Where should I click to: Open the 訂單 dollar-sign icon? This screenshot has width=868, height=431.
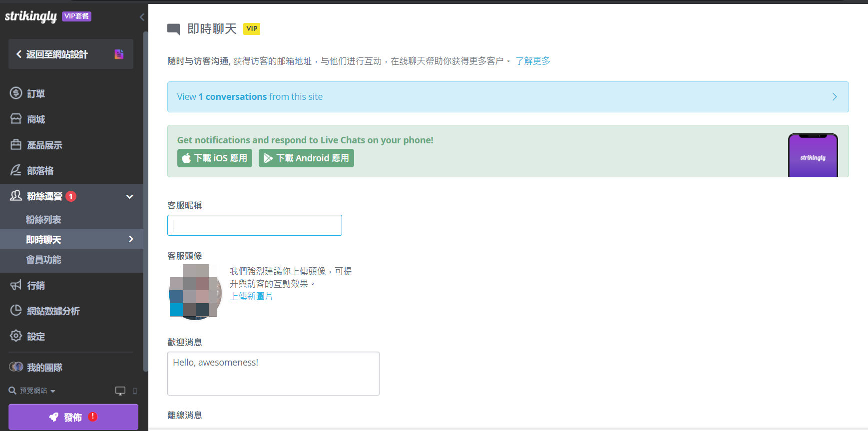(x=16, y=93)
